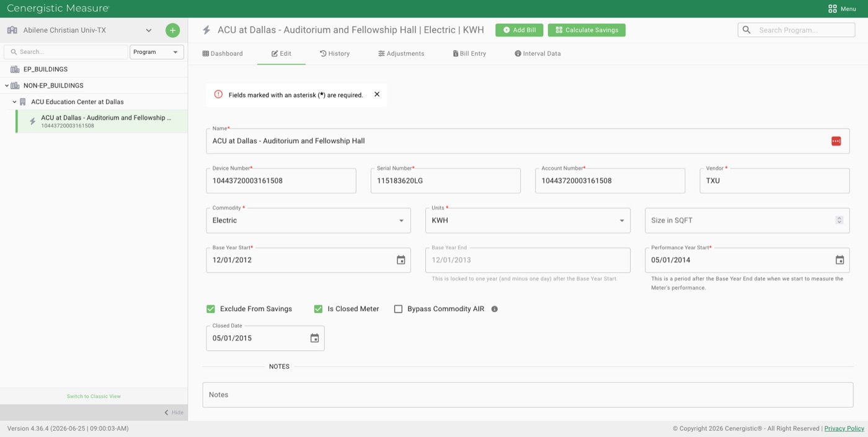Go to the Bill Entry tab
The height and width of the screenshot is (437, 868).
469,53
